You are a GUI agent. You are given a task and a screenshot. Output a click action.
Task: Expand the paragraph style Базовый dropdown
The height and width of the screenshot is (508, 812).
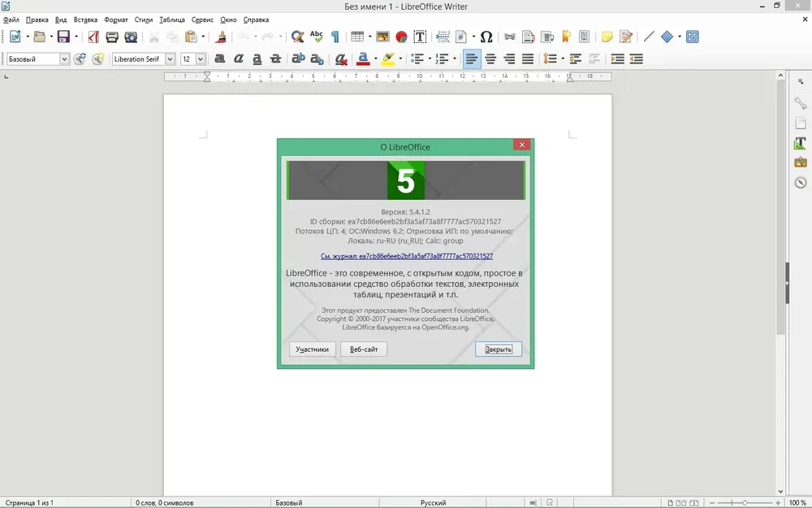click(x=64, y=59)
